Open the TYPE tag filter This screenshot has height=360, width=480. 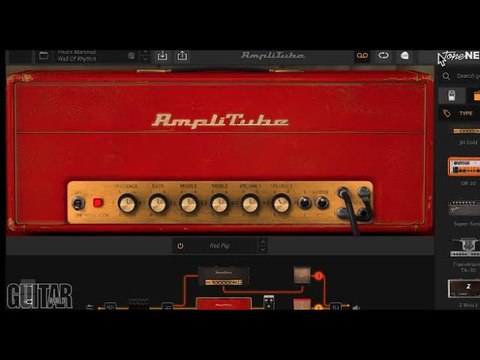466,114
